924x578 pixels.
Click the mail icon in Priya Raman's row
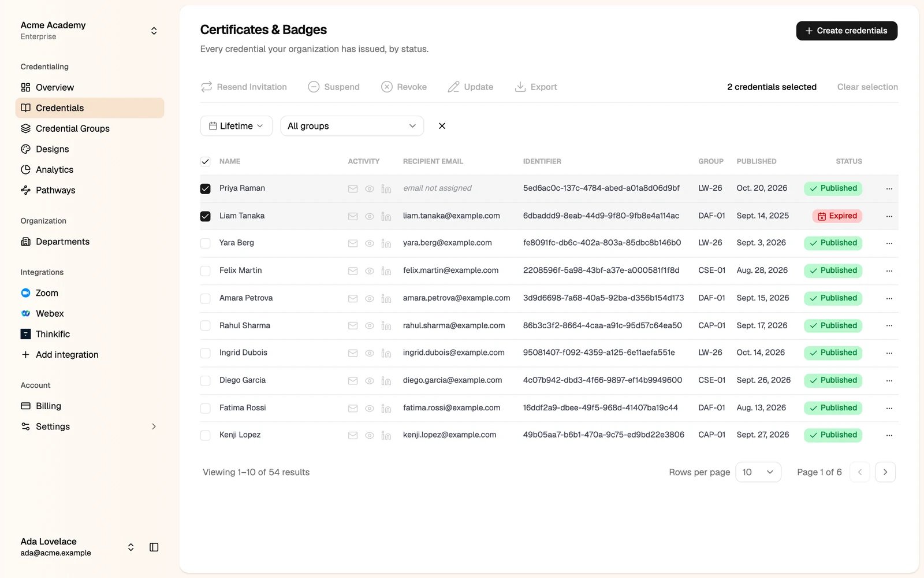pos(353,188)
